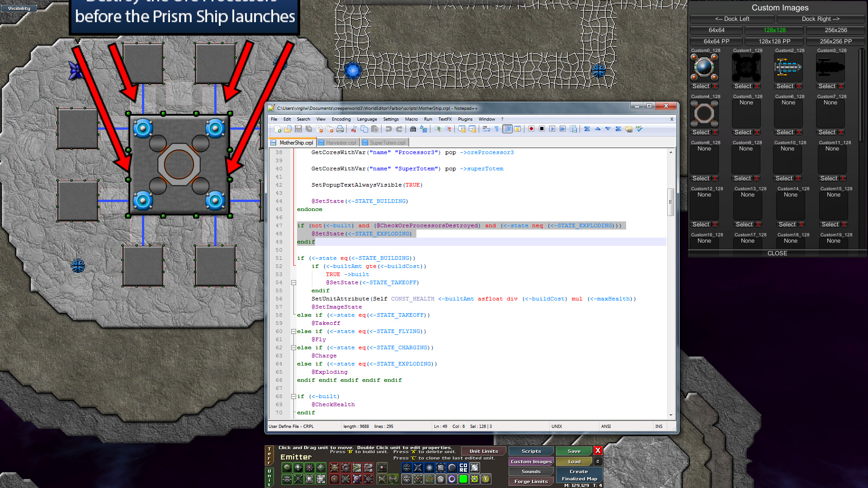Select the bright green square unit icon
This screenshot has width=868, height=488.
click(463, 479)
